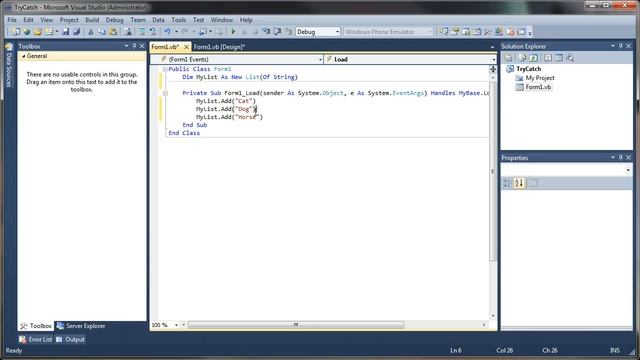Switch to the Form1.vb [Design] tab
Viewport: 640px width, 360px height.
pos(219,47)
